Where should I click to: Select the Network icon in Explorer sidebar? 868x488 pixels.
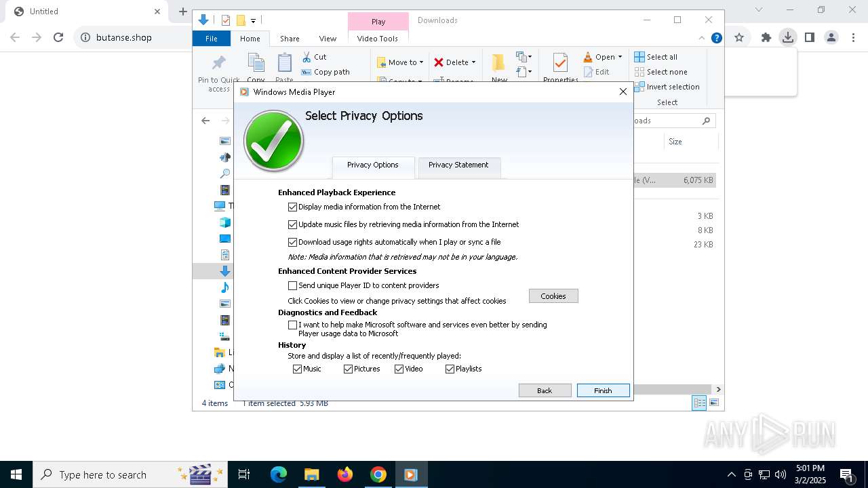219,369
